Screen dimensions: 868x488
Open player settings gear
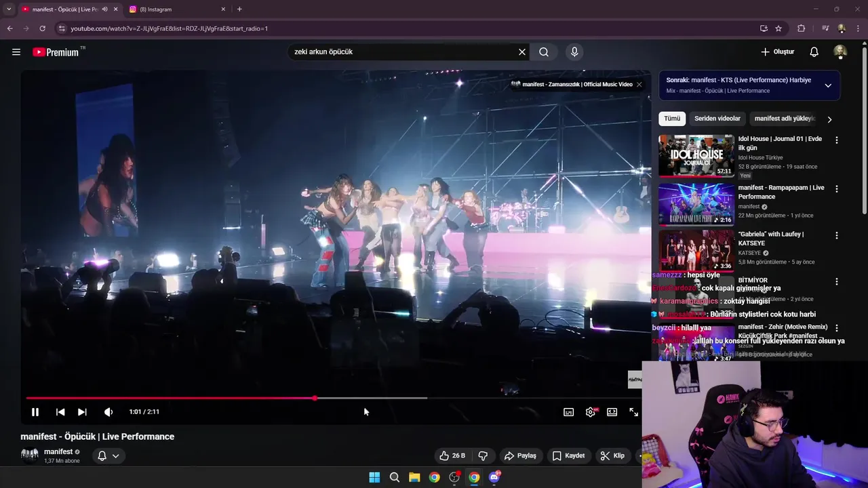tap(591, 412)
